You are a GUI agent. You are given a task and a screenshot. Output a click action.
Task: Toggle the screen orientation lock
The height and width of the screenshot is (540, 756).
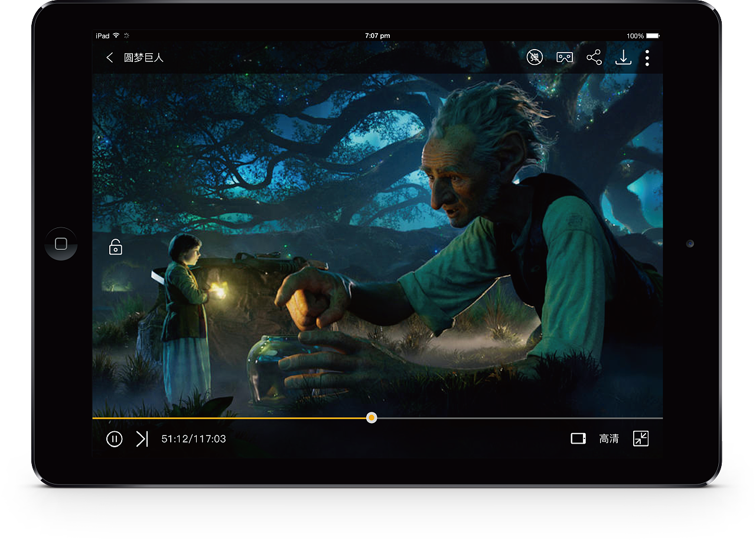115,246
